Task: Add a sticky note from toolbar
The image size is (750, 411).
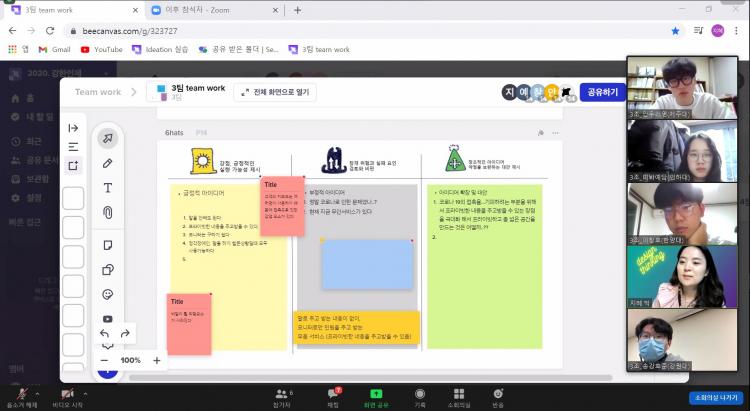Action: tap(107, 245)
